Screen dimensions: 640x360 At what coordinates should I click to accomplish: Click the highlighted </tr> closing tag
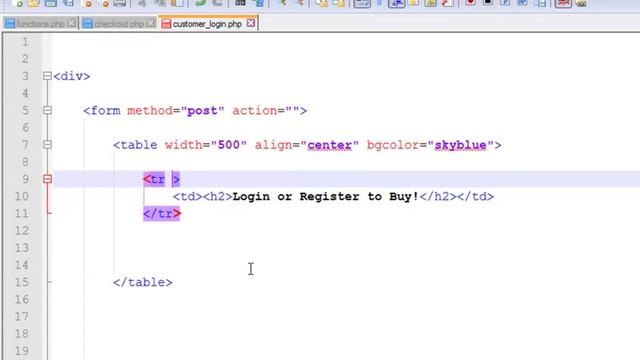pos(162,213)
